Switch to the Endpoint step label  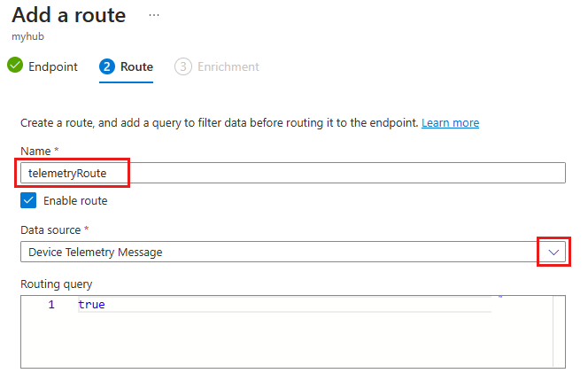click(53, 66)
